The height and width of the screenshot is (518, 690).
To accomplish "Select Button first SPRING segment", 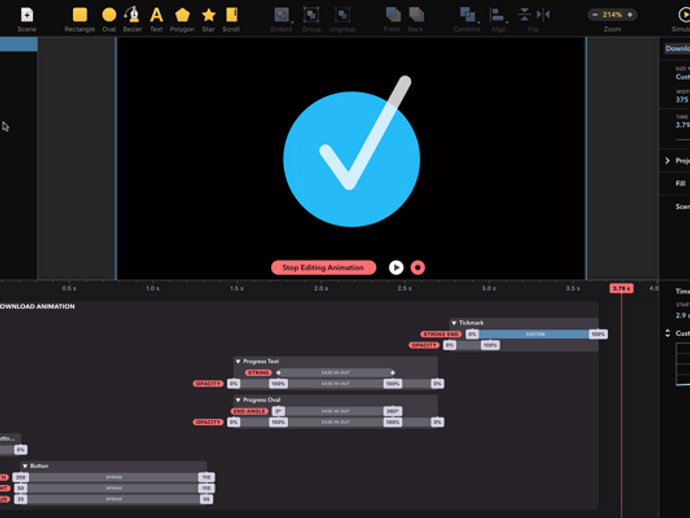I will point(114,477).
